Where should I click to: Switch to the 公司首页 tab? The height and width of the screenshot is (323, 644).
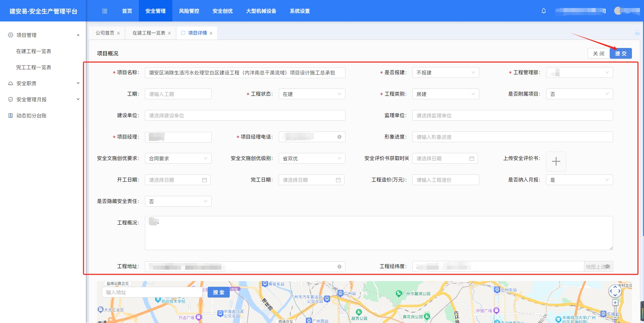click(105, 33)
